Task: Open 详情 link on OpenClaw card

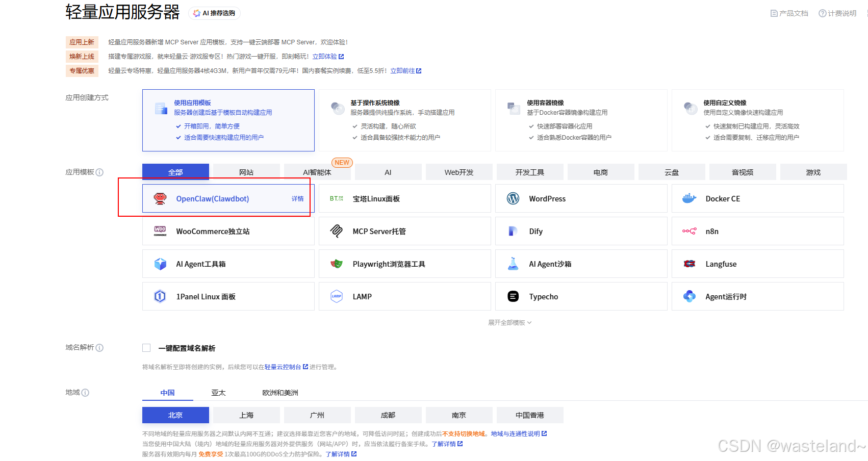Action: (x=297, y=199)
